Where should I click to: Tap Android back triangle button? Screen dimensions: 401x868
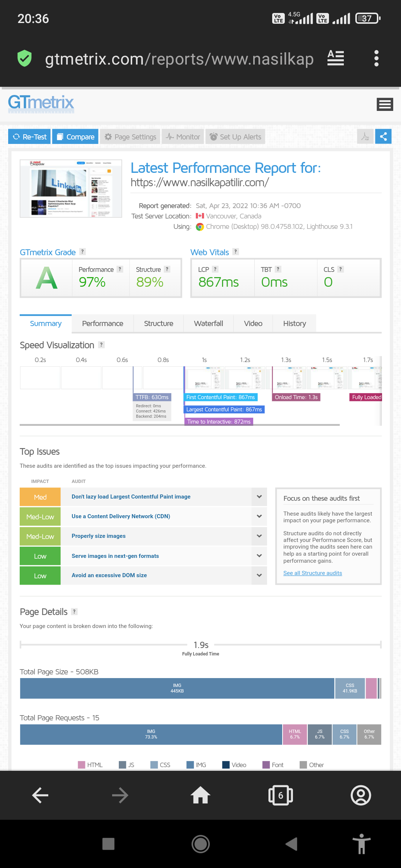click(x=292, y=844)
